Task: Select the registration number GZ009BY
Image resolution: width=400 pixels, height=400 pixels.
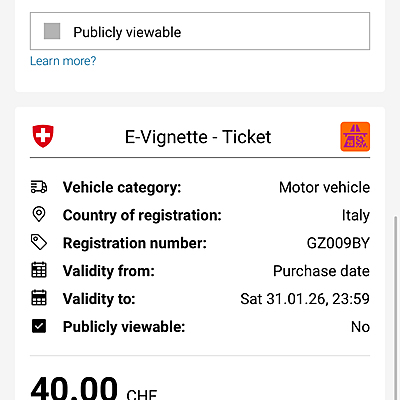Action: click(338, 243)
